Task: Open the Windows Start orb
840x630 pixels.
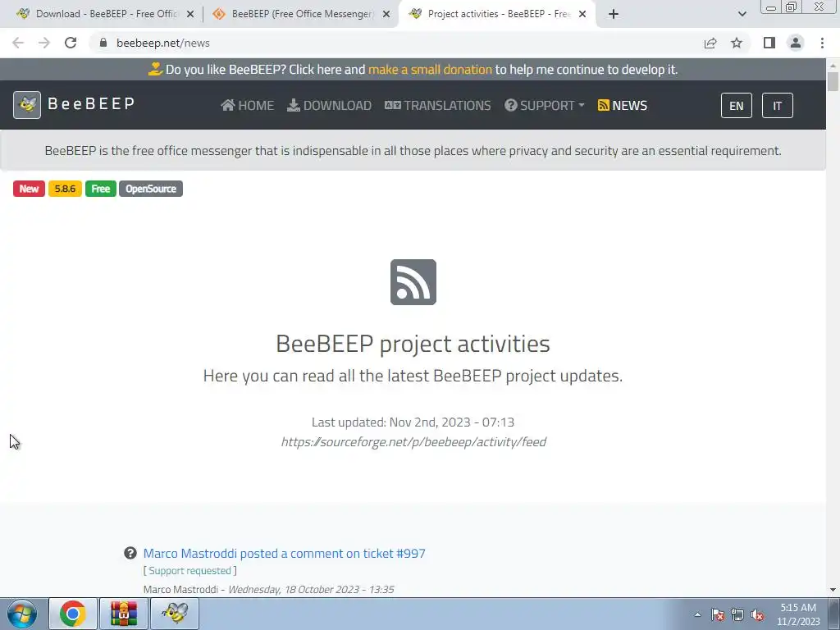Action: coord(21,614)
